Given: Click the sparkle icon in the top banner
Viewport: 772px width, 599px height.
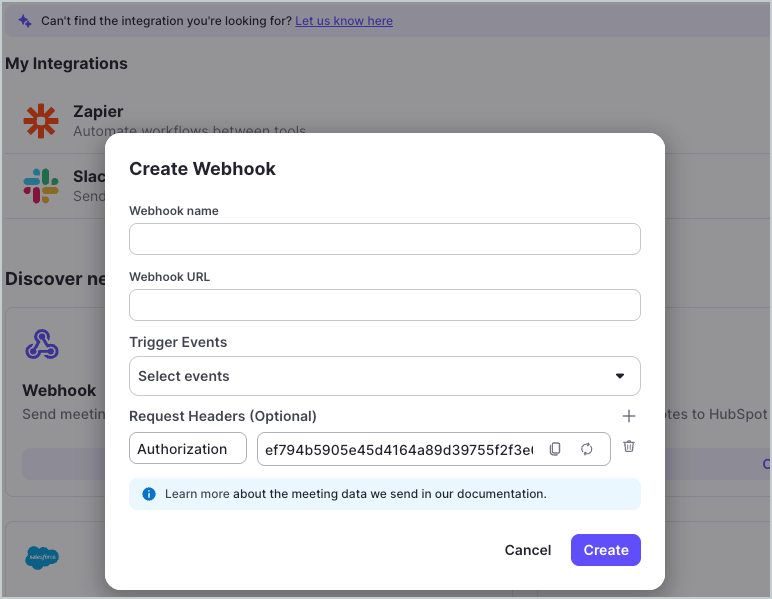Looking at the screenshot, I should [x=25, y=20].
